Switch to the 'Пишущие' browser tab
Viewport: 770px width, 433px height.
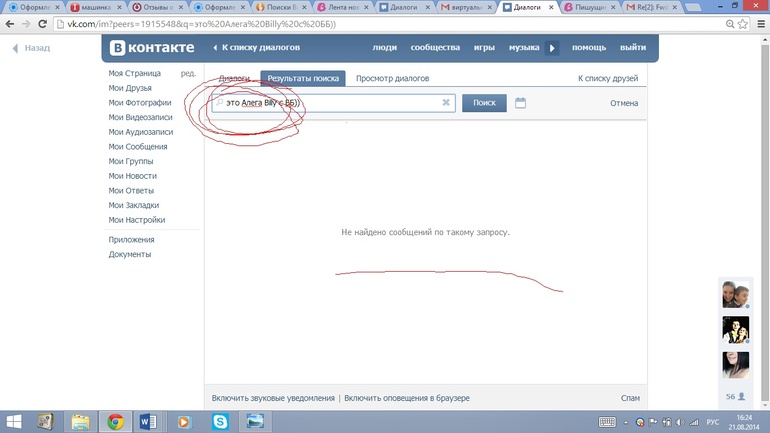coord(590,7)
